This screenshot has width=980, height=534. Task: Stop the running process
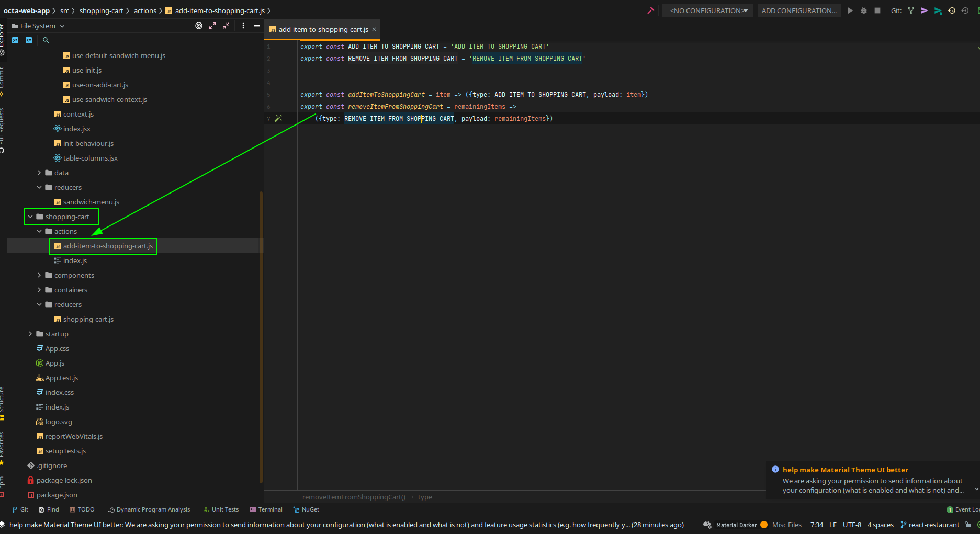877,10
